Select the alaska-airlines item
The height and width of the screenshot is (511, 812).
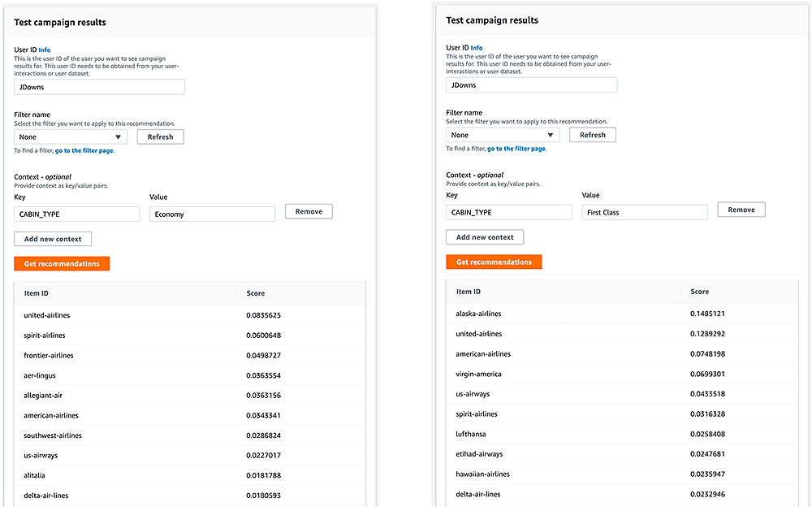click(x=478, y=314)
